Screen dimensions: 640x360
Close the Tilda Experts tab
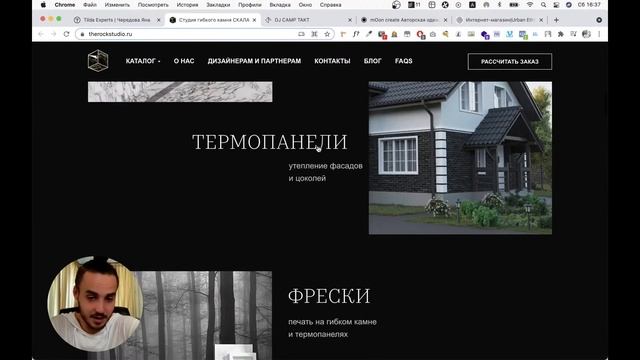(x=159, y=20)
